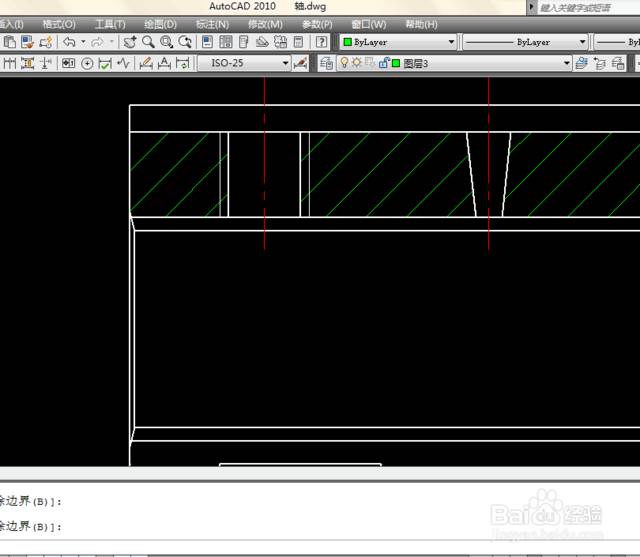This screenshot has height=557, width=640.
Task: Expand the 图层3 layer dropdown list
Action: [567, 63]
